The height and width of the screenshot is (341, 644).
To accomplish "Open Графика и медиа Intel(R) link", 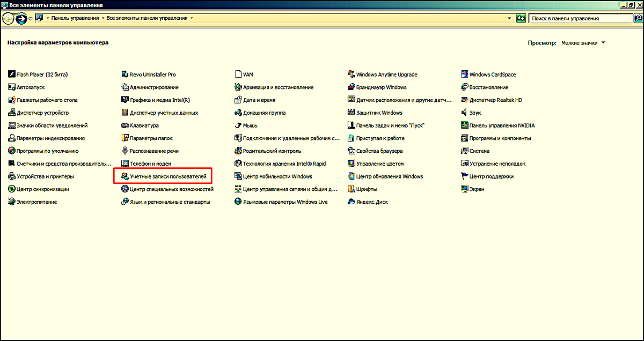I will (160, 100).
